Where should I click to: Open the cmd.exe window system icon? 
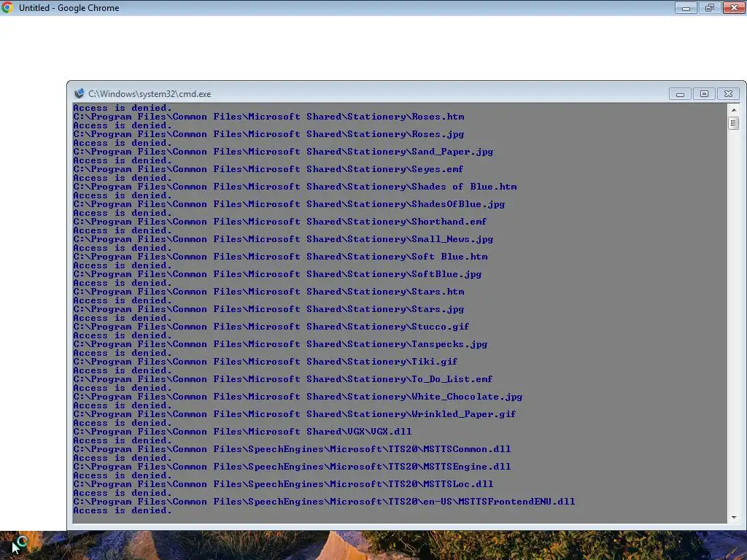pyautogui.click(x=79, y=93)
